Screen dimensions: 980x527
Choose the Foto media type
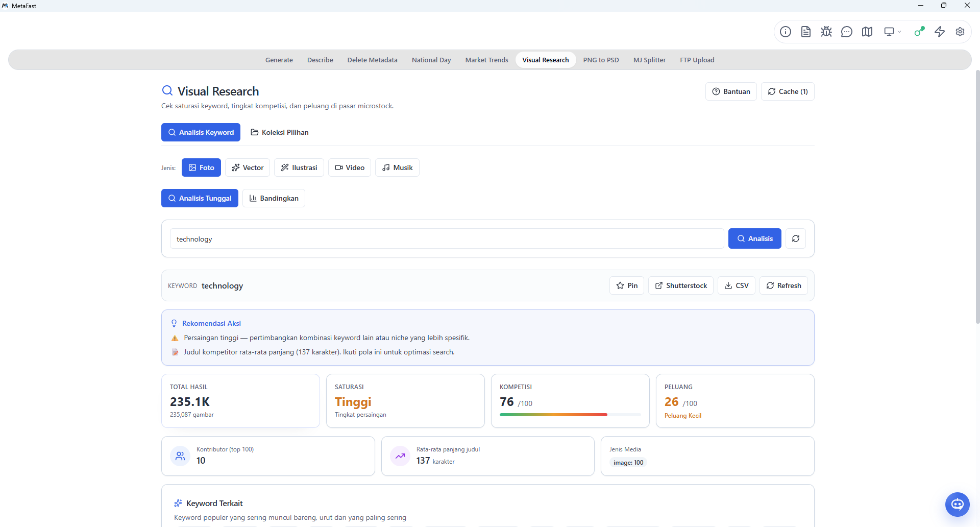[x=201, y=167]
